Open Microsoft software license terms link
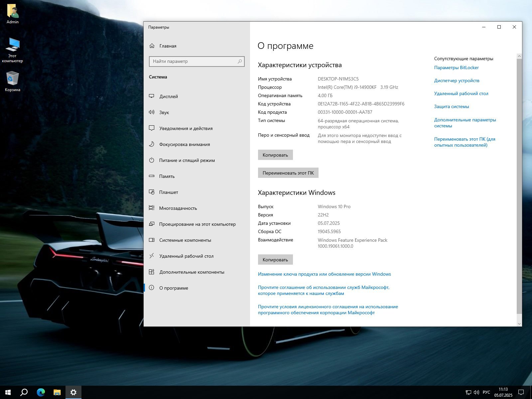532x399 pixels. click(328, 310)
